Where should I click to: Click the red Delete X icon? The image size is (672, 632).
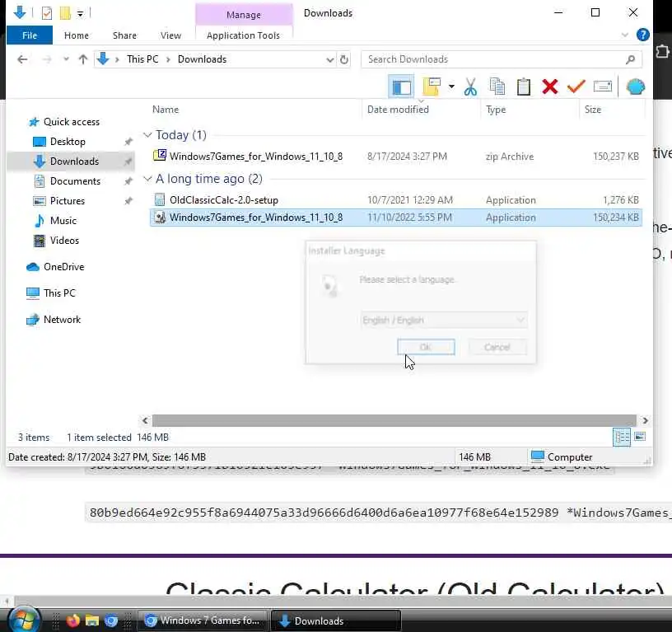[x=549, y=87]
